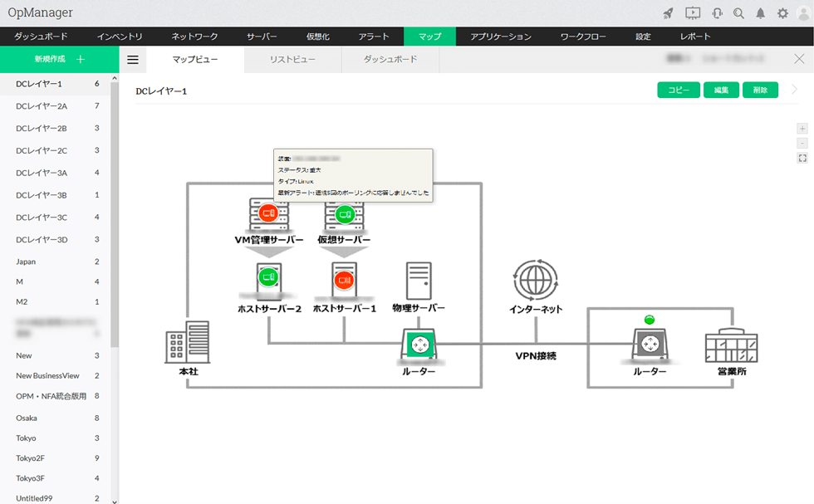Select the ホストサーバー1 device icon

(x=344, y=280)
